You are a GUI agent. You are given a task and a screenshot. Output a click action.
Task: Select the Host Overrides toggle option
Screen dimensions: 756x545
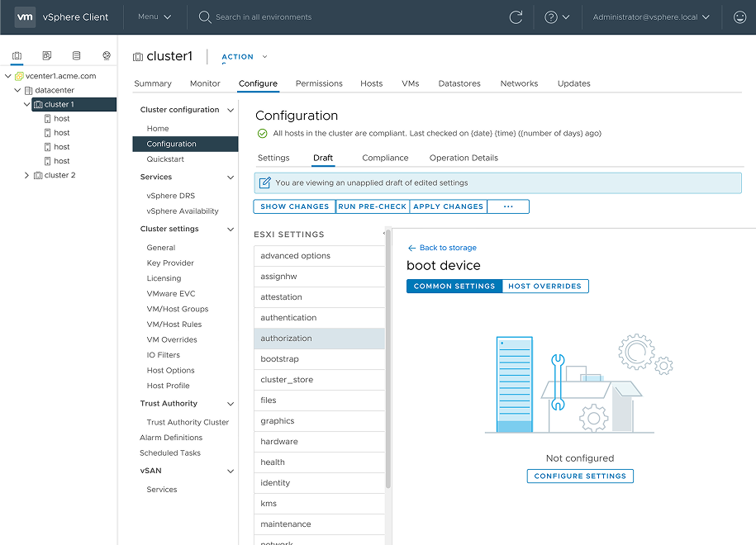[544, 287]
